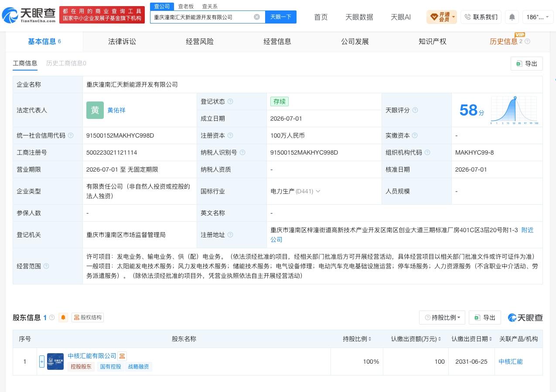556x392 pixels.
Task: Click the registration number 500223021121114
Action: click(112, 152)
